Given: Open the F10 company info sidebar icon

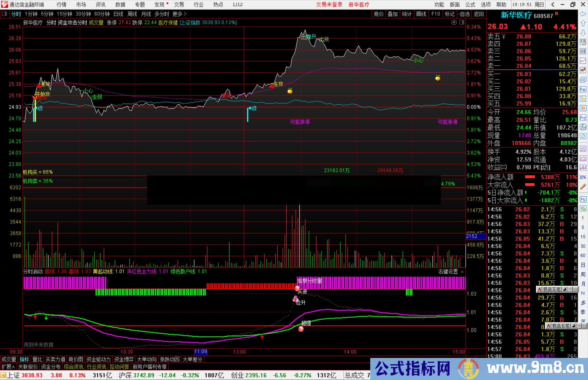Looking at the screenshot, I should point(583,89).
